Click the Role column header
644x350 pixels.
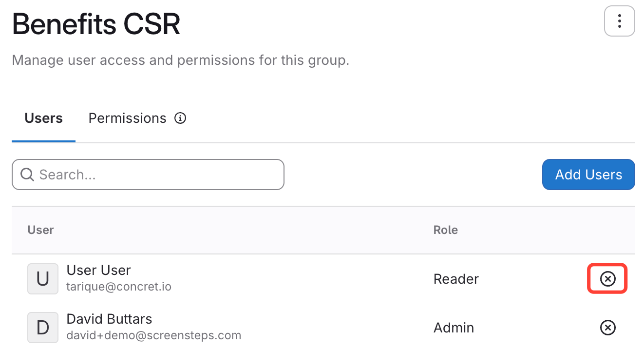(x=445, y=230)
